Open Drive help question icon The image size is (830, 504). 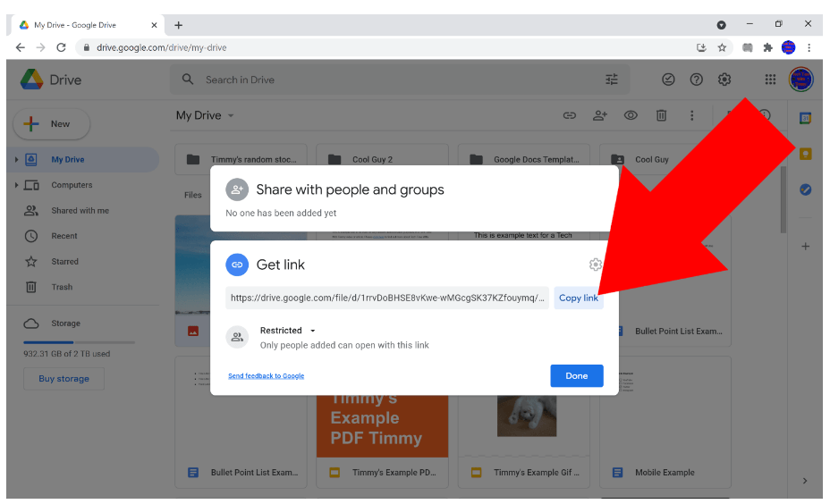(696, 80)
